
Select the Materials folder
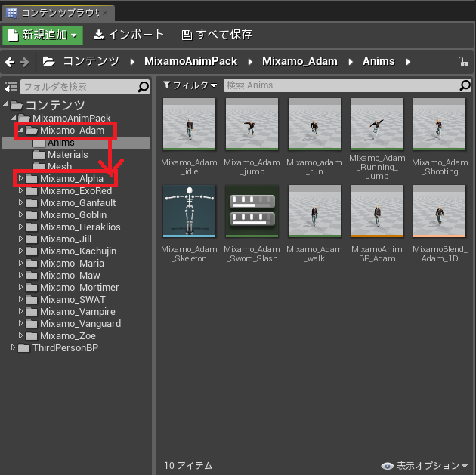point(60,155)
